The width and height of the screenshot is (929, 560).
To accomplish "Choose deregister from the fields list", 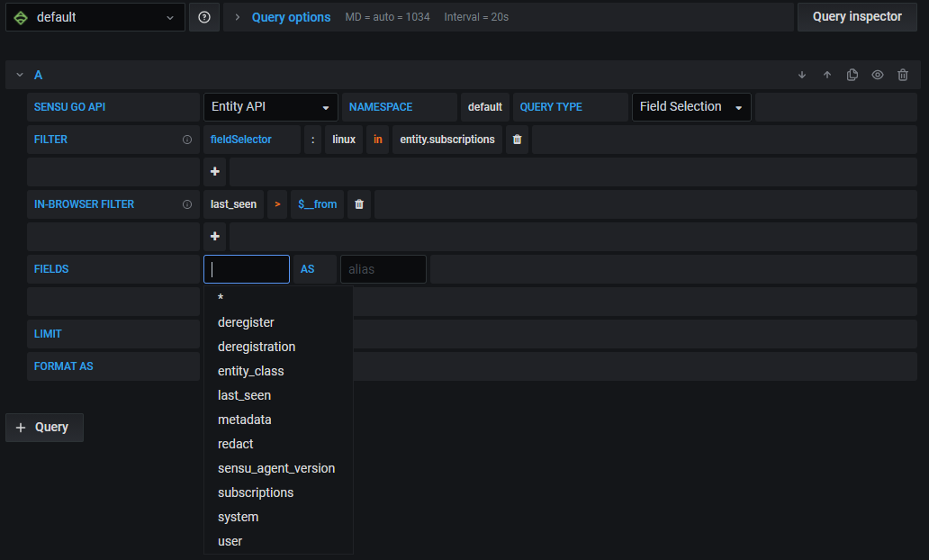I will tap(278, 322).
